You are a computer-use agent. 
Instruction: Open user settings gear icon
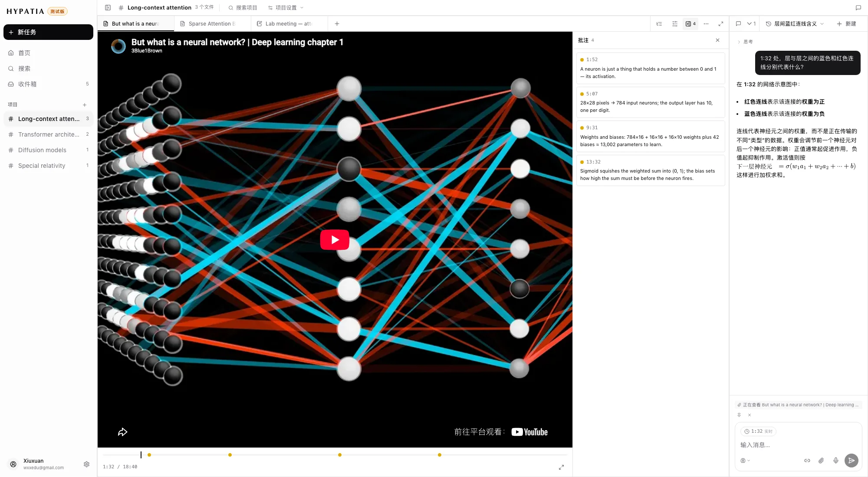click(86, 464)
